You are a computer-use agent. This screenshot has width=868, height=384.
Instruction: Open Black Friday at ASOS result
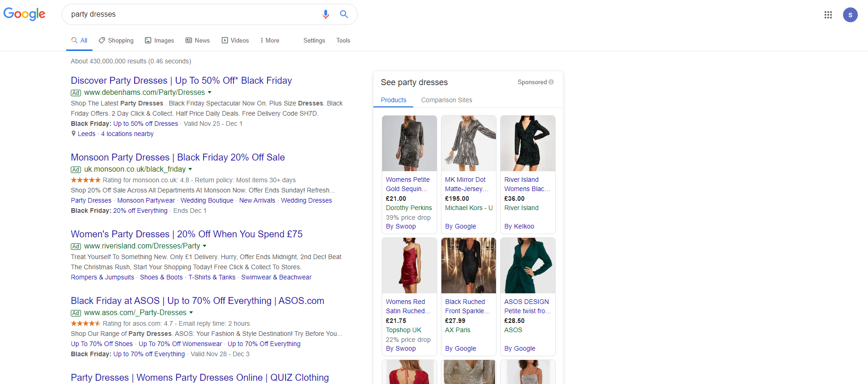click(198, 301)
